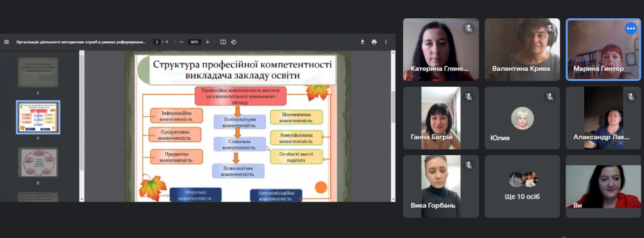
Task: Click the down arrow of thumbnail panel scrollbar
Action: pos(81,199)
